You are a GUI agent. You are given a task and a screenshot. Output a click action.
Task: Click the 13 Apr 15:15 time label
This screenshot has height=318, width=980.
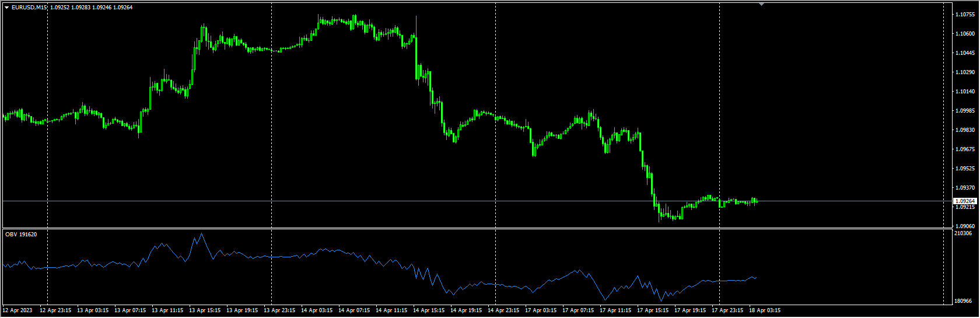(x=205, y=310)
